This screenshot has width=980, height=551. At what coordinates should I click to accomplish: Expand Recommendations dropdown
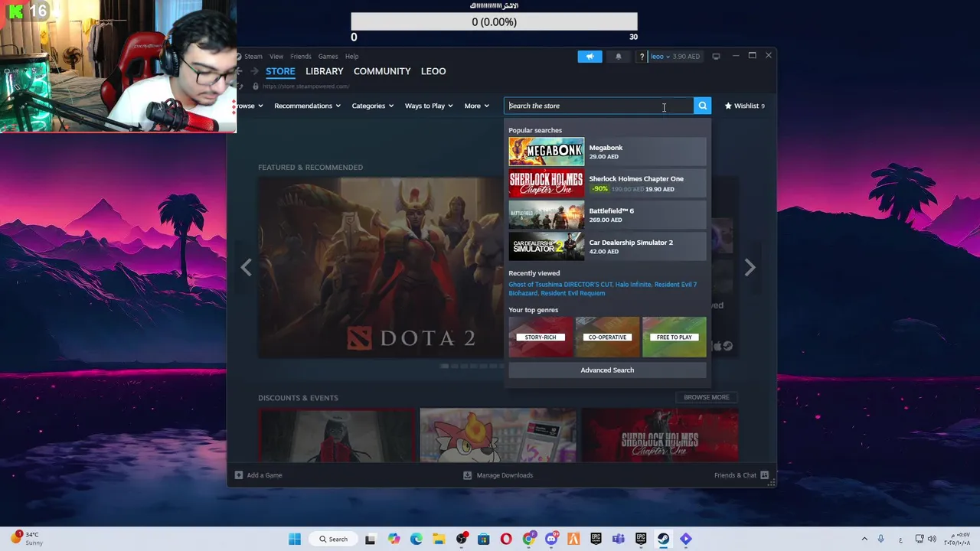[307, 106]
